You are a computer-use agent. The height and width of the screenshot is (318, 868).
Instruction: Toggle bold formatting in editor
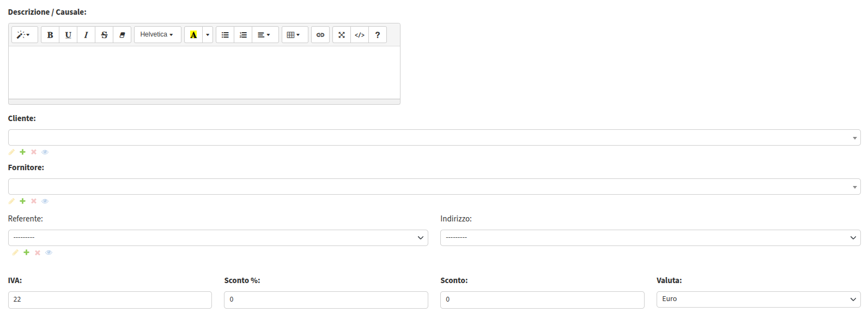click(x=50, y=35)
